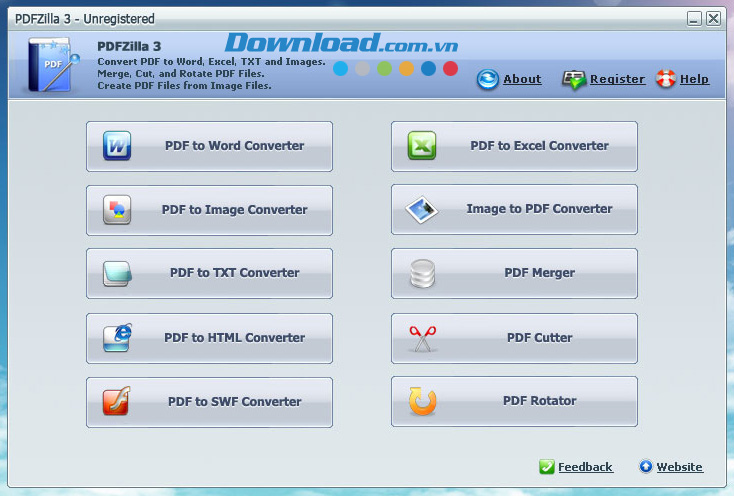Start the PDF Merger tool
The height and width of the screenshot is (496, 734).
(514, 273)
